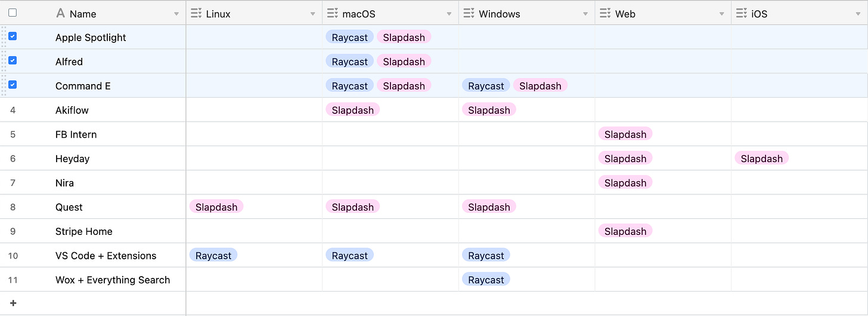Click Raycast tag in Command E macOS cell
868x316 pixels.
pyautogui.click(x=350, y=86)
